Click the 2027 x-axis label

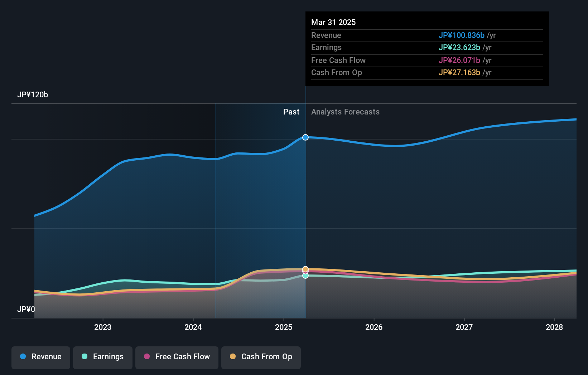click(x=464, y=327)
